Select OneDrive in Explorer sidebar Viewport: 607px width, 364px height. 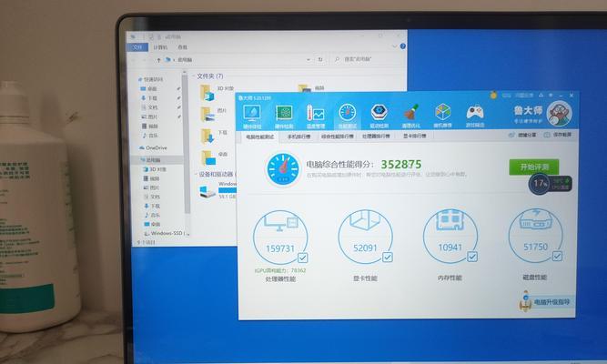coord(153,148)
